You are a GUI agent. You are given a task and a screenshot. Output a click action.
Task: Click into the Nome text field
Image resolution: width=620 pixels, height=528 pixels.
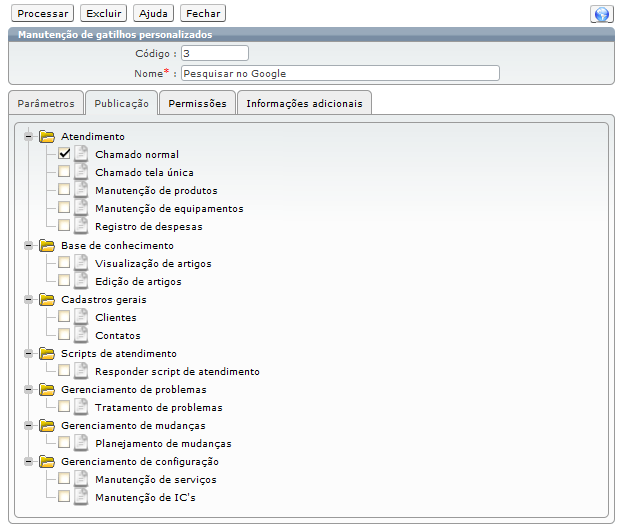click(340, 73)
